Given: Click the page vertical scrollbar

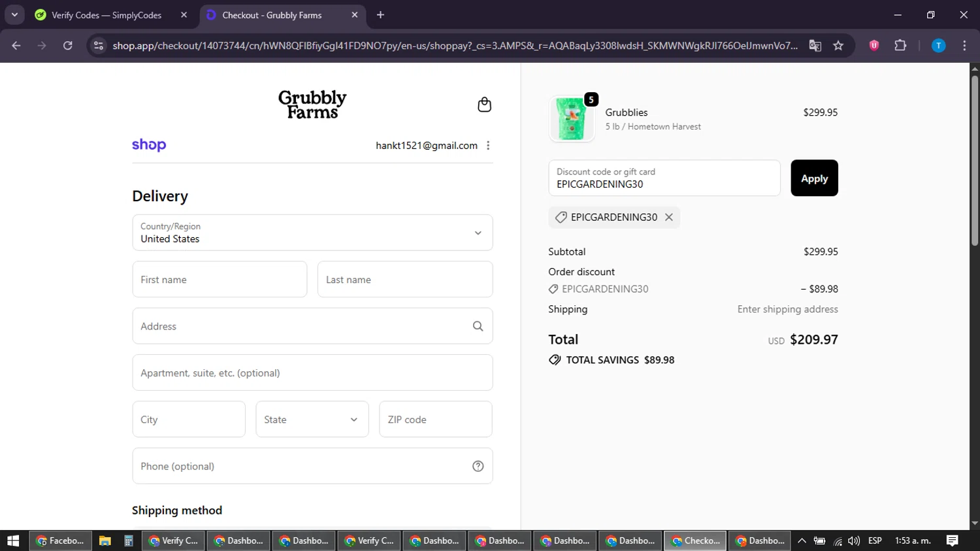Looking at the screenshot, I should coord(975,160).
